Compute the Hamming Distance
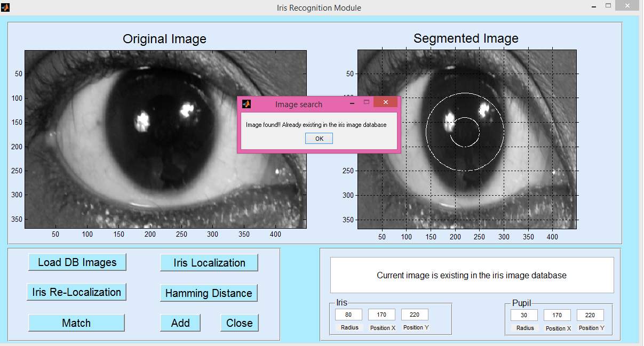Screen dimensions: 644x346 tap(209, 293)
